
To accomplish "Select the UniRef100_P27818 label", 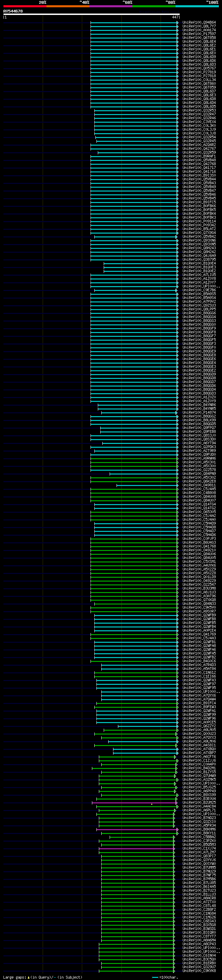I will (x=199, y=76).
